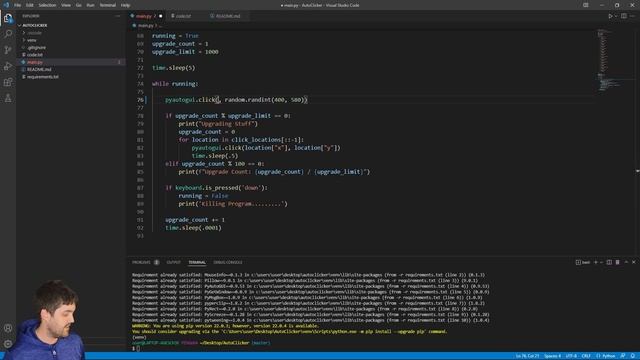The width and height of the screenshot is (640, 360).
Task: Open the launch profile dropdown beside plus
Action: (x=601, y=262)
